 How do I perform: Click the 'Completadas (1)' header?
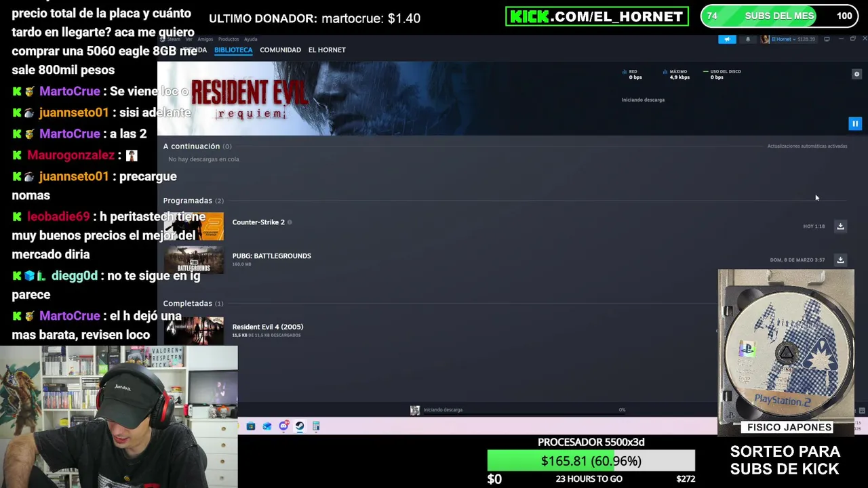[x=193, y=304]
